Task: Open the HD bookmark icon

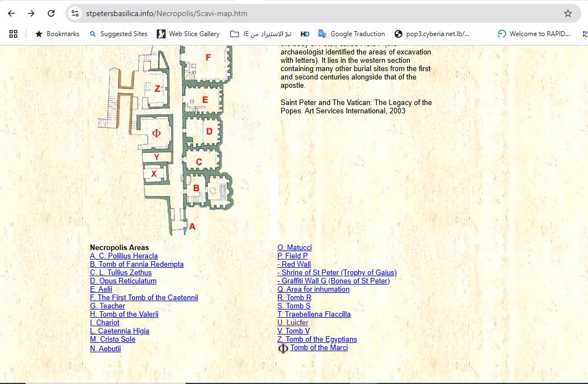Action: [305, 34]
